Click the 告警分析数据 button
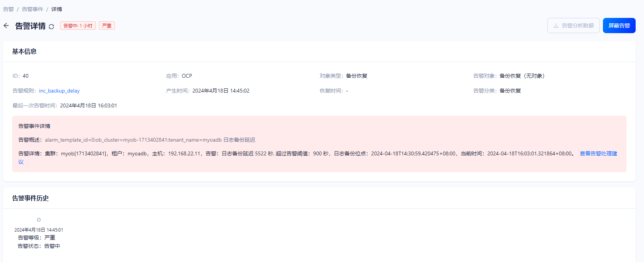The image size is (644, 262). click(573, 26)
